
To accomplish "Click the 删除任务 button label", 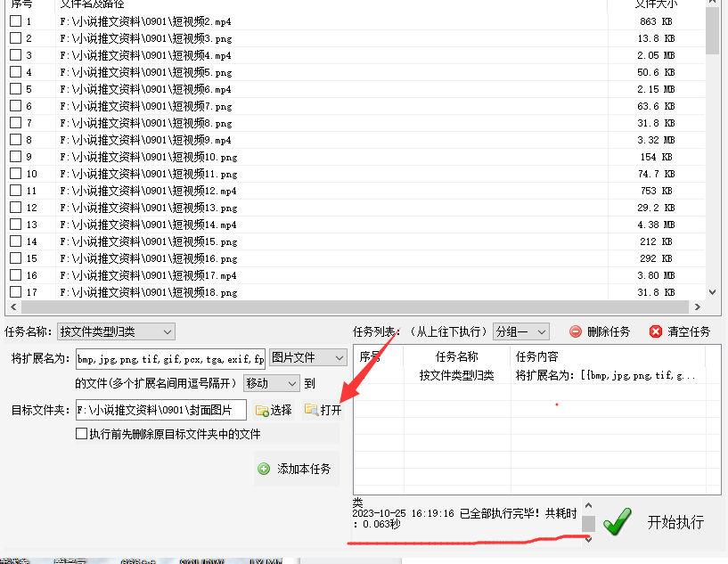I will (609, 332).
